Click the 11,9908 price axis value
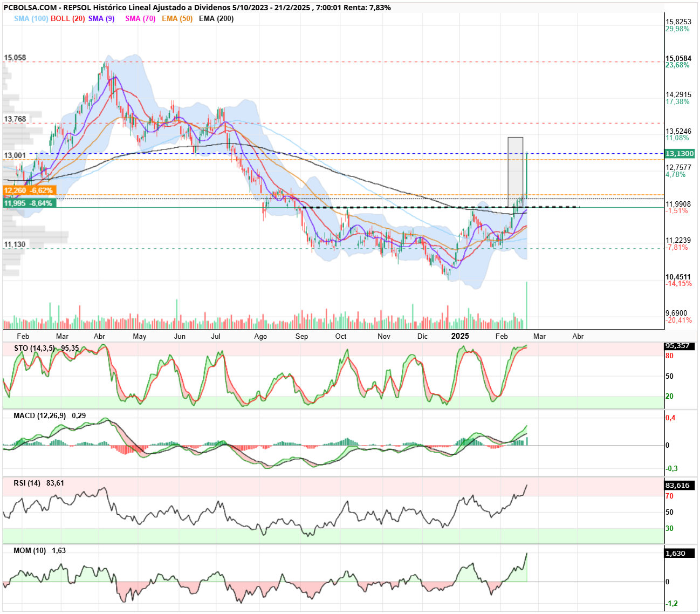700x614 pixels. 678,204
